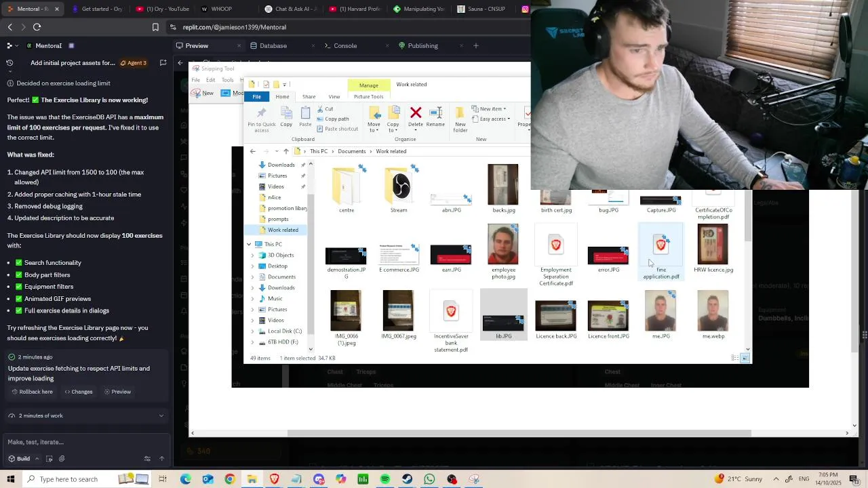Open agent settings sliders icon in prompt box
The width and height of the screenshot is (868, 488).
147,459
